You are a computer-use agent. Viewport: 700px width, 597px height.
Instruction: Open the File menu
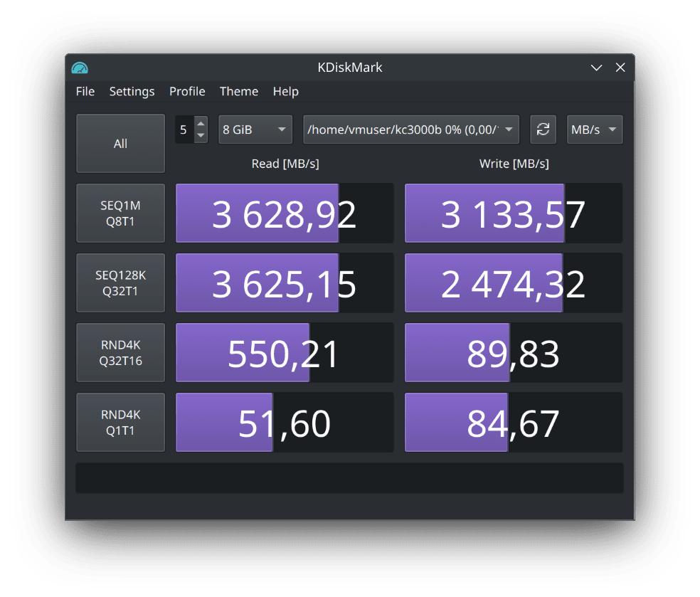pyautogui.click(x=85, y=92)
